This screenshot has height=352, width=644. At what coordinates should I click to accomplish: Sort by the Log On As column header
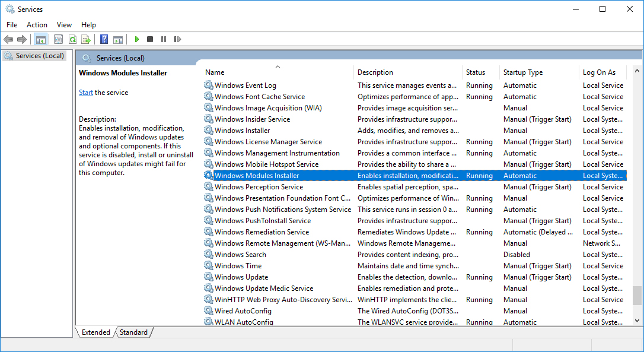[602, 72]
